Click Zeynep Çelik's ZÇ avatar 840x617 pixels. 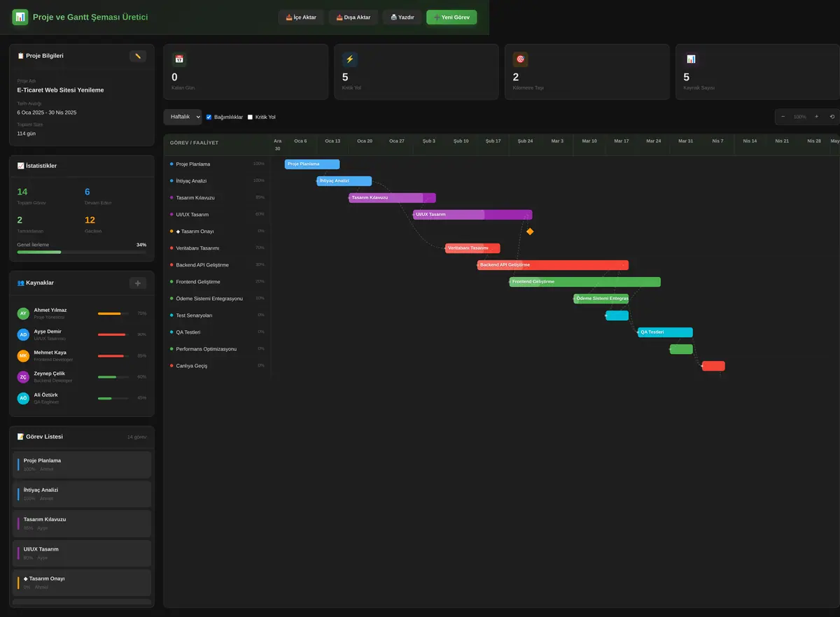[24, 377]
